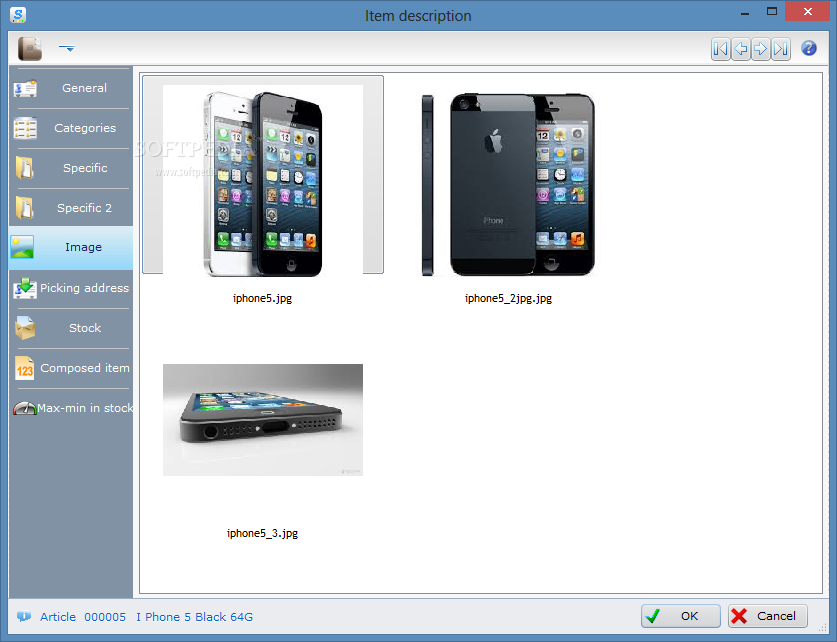Select the iphone5_2jpg.jpg thumbnail image
The height and width of the screenshot is (642, 837).
(508, 184)
